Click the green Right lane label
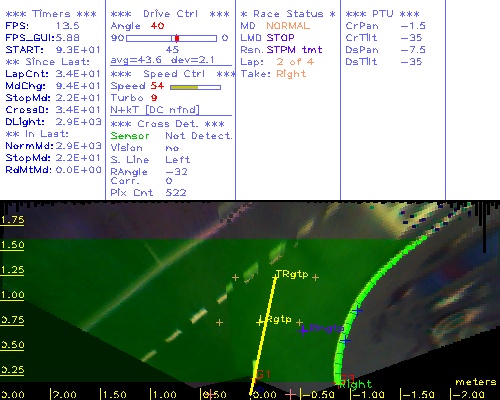Screen dimensions: 500x400 [355, 384]
